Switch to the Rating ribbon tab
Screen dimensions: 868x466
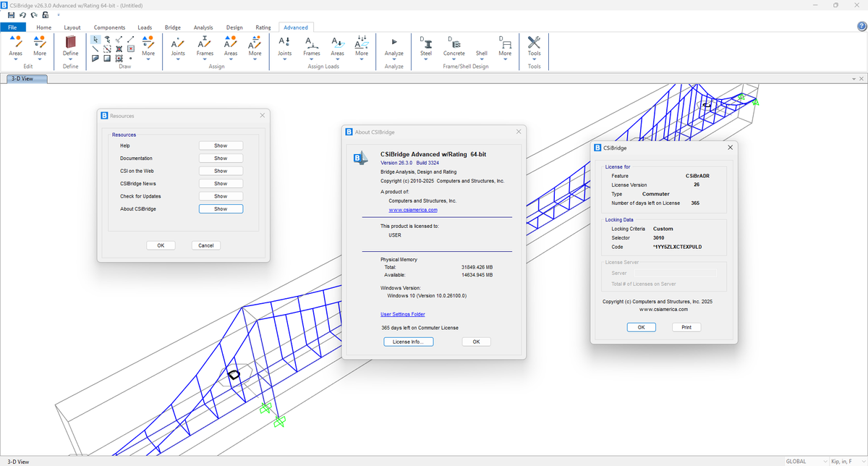point(263,27)
